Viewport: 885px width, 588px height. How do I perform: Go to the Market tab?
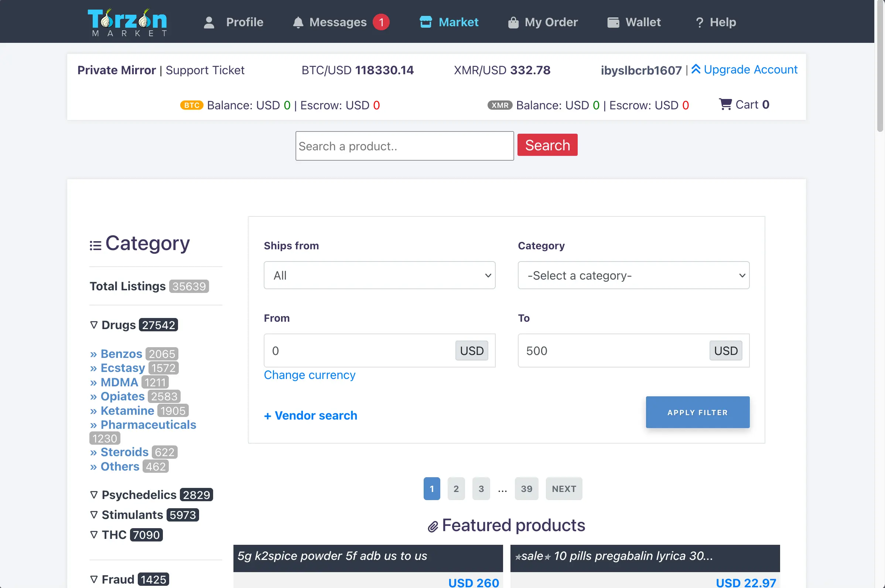(x=459, y=22)
